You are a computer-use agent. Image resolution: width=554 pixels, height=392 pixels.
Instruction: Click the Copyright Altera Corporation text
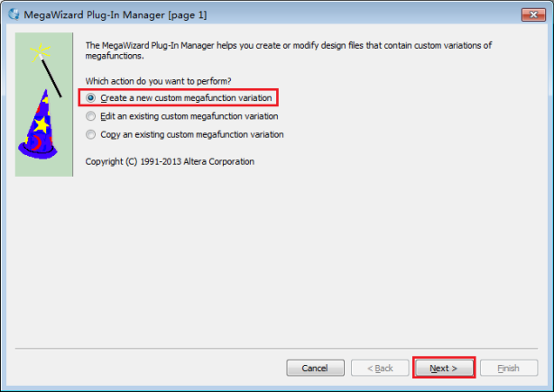click(170, 161)
